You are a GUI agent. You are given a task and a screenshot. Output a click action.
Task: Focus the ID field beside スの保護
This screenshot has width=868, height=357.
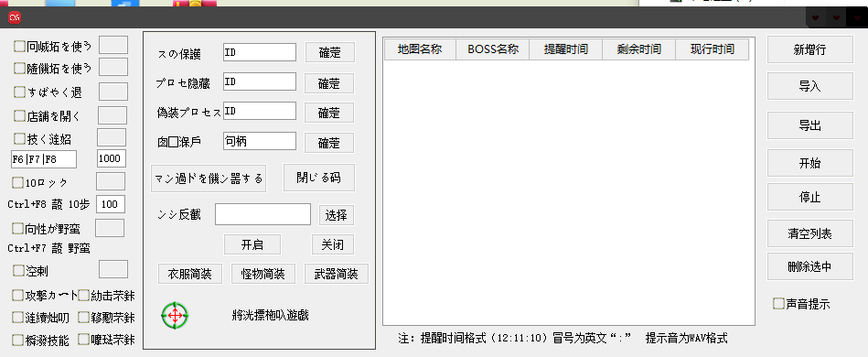[x=260, y=52]
